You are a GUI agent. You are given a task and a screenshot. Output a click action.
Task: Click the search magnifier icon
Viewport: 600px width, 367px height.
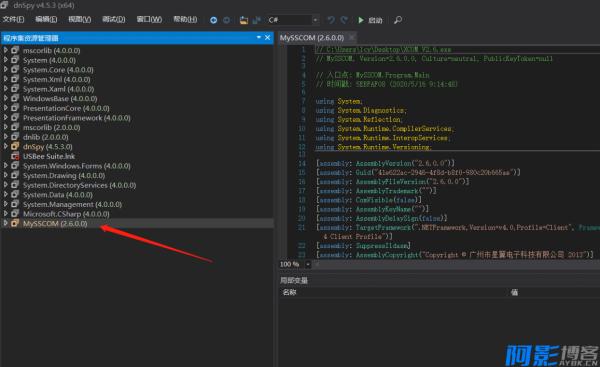pos(398,20)
